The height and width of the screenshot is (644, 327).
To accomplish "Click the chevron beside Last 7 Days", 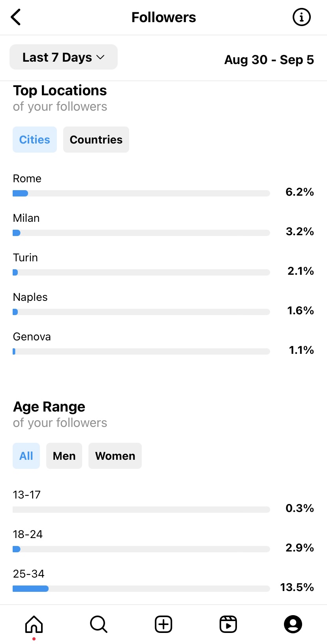I will [100, 57].
